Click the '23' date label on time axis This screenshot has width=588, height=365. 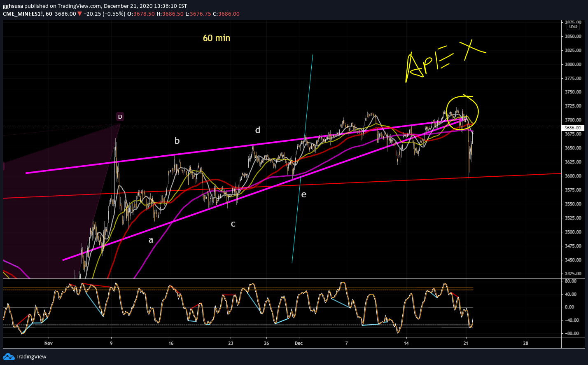click(231, 343)
